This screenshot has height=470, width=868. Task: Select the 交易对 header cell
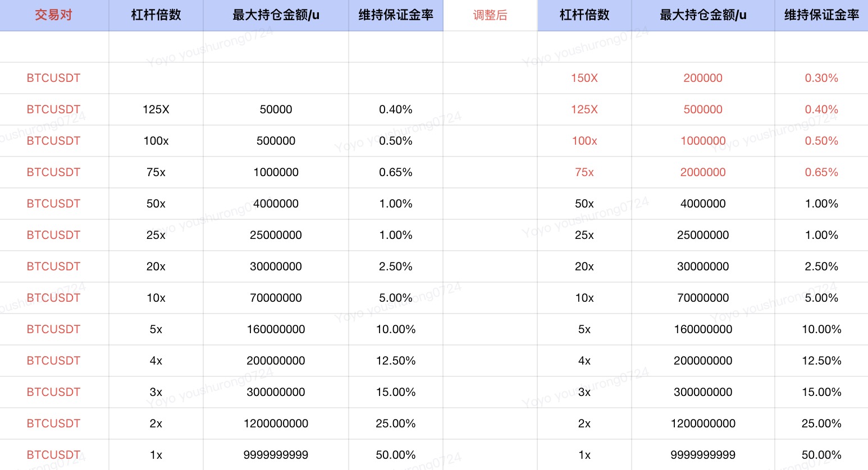point(54,15)
